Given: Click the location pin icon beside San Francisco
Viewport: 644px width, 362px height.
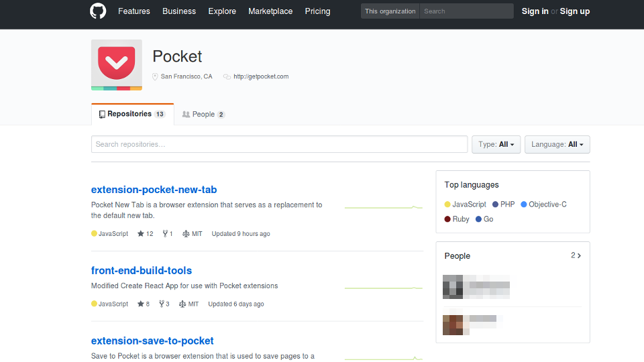Looking at the screenshot, I should 155,76.
